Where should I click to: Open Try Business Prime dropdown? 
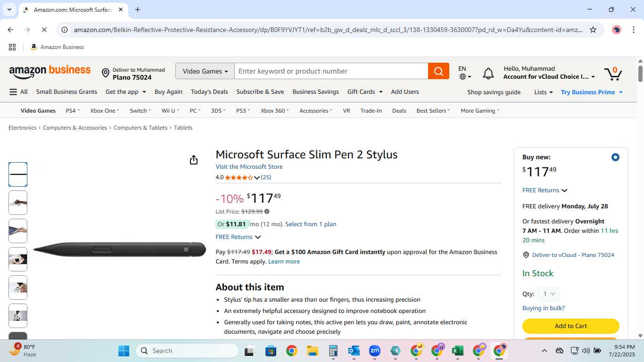click(592, 92)
